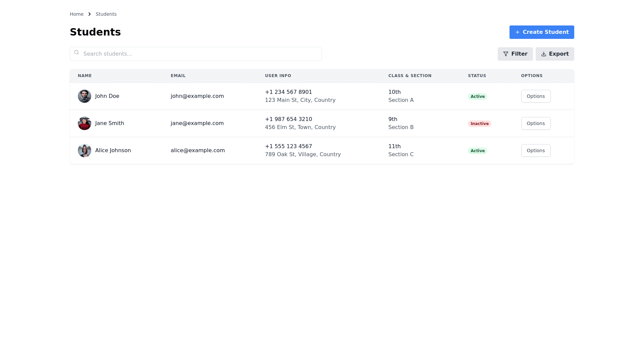Image resolution: width=644 pixels, height=362 pixels.
Task: Expand Options menu for Alice Johnson
Action: (536, 150)
